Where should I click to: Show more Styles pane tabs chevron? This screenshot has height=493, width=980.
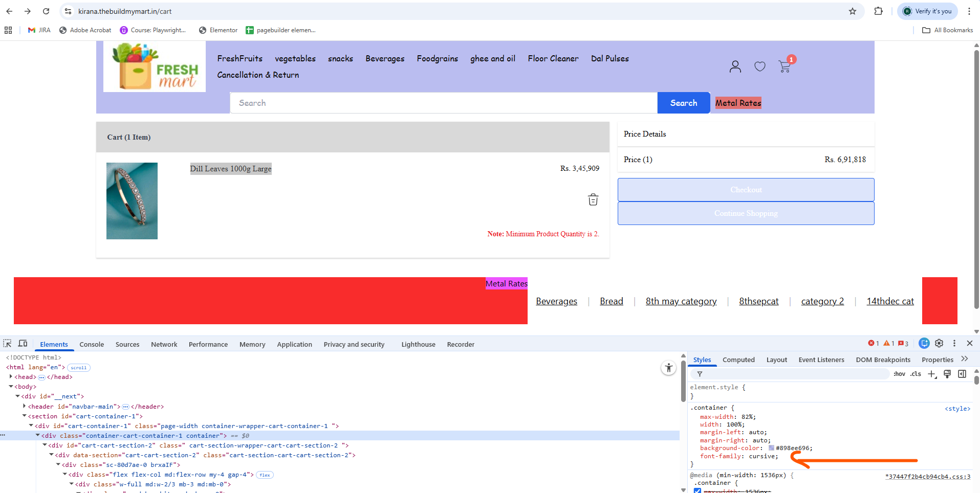click(965, 359)
